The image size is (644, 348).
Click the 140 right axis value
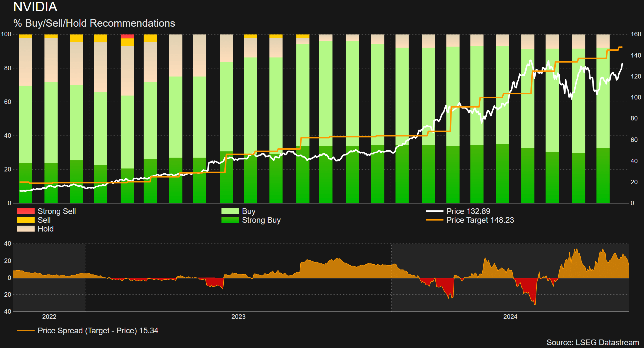pos(636,55)
